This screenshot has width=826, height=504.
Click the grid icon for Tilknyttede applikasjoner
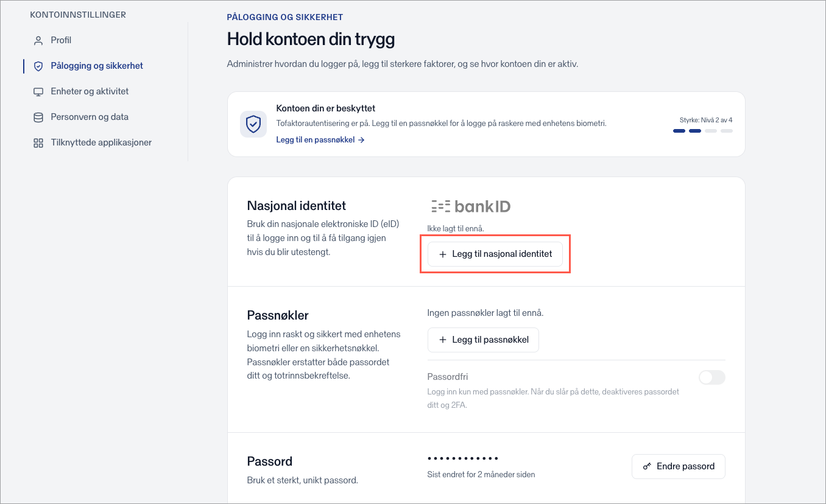[38, 142]
